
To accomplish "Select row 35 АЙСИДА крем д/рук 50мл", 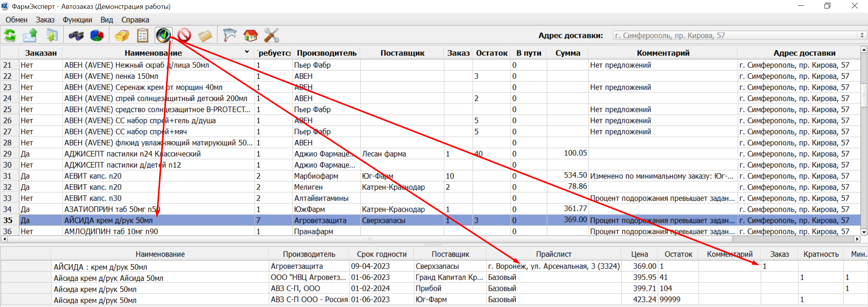I will [430, 220].
